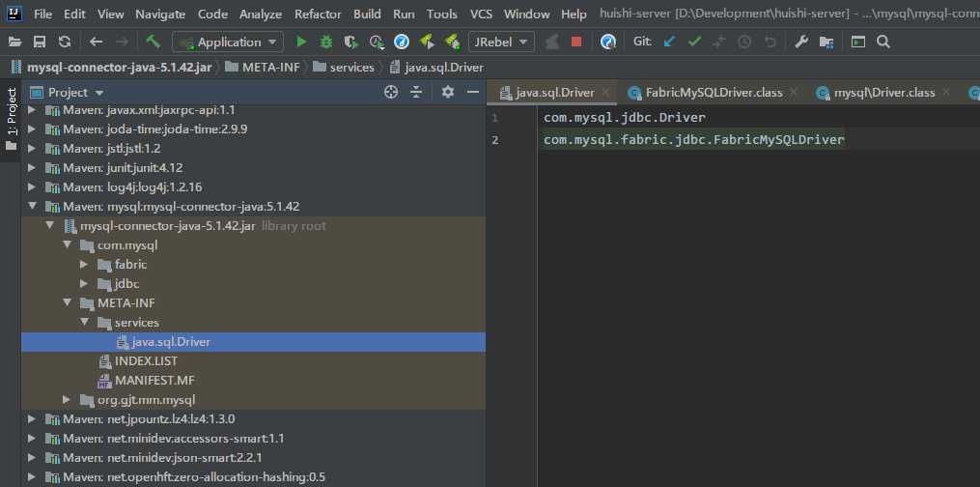Update project with the blue Git arrow
980x487 pixels.
(x=669, y=42)
